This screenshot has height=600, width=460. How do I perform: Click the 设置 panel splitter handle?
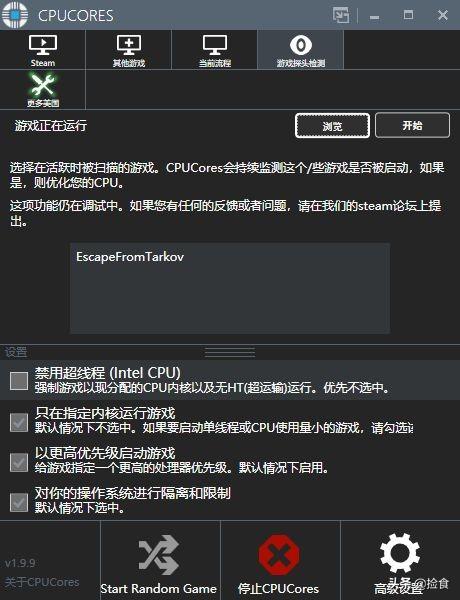230,352
